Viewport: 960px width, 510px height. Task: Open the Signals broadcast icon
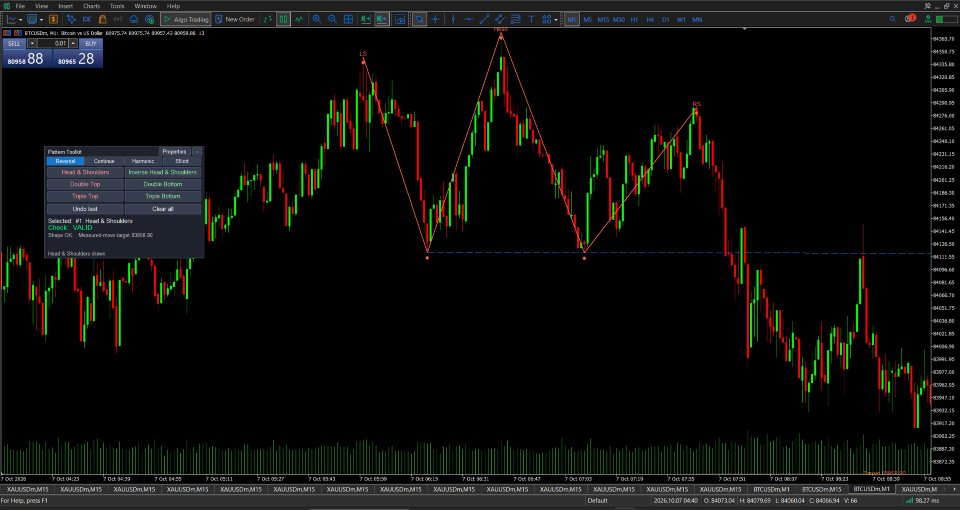point(118,20)
